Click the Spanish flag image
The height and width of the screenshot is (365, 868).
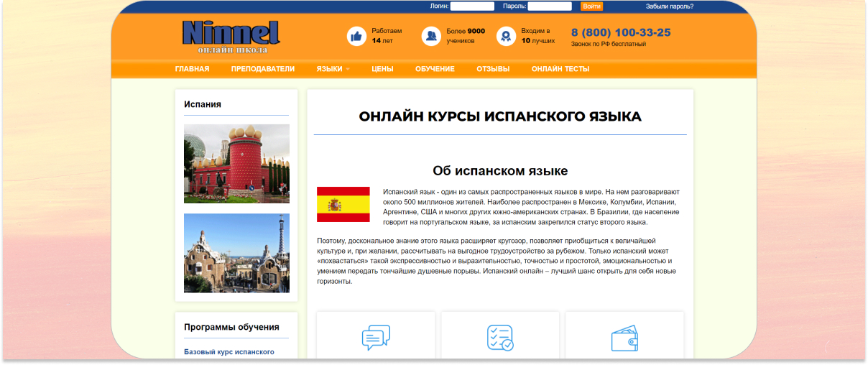tap(343, 205)
